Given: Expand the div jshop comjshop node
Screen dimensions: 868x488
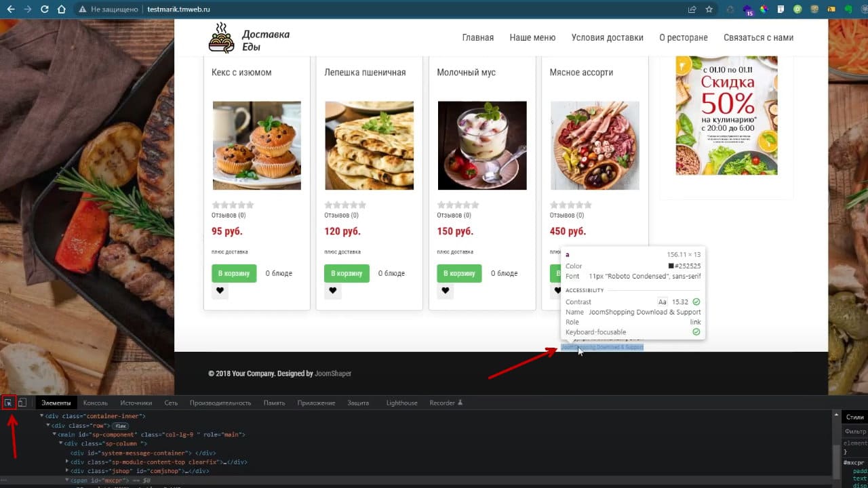Looking at the screenshot, I should (x=67, y=470).
